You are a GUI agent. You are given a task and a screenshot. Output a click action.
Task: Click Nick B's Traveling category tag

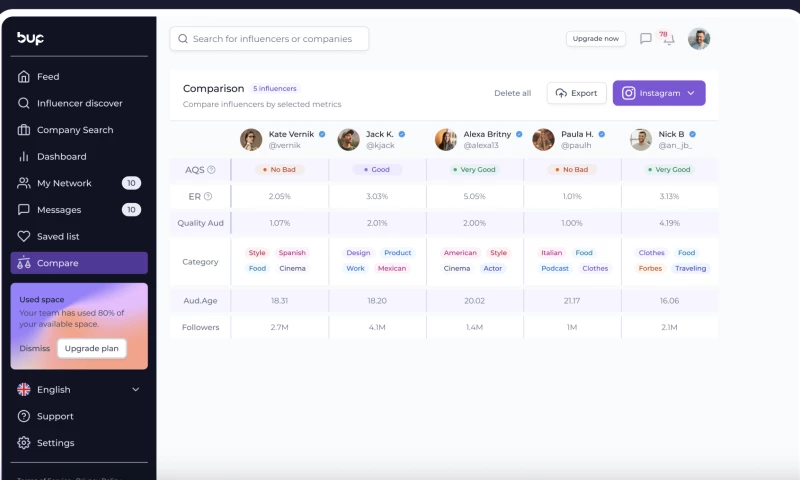(690, 268)
